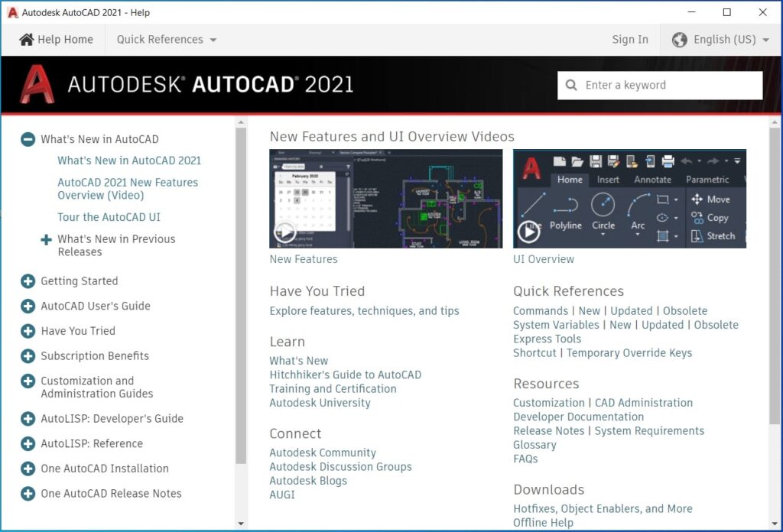
Task: Expand AutoLISP: Developer's Guide
Action: [28, 419]
